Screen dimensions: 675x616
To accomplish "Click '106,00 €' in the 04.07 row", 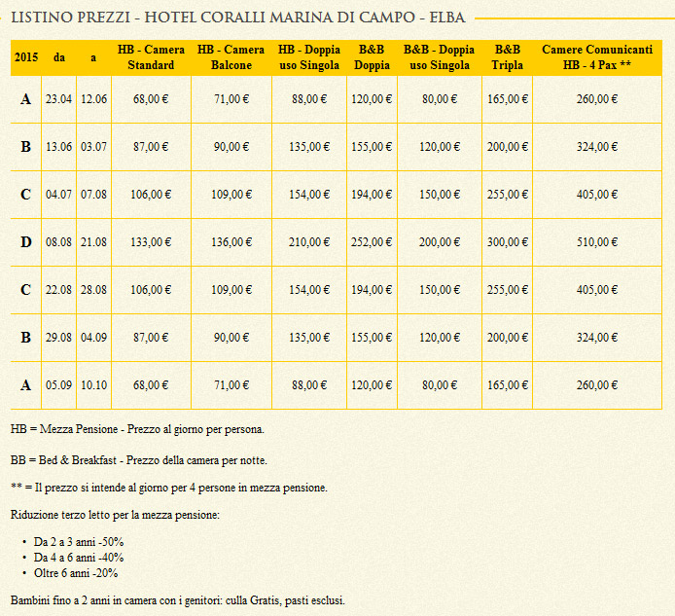I will pos(151,195).
